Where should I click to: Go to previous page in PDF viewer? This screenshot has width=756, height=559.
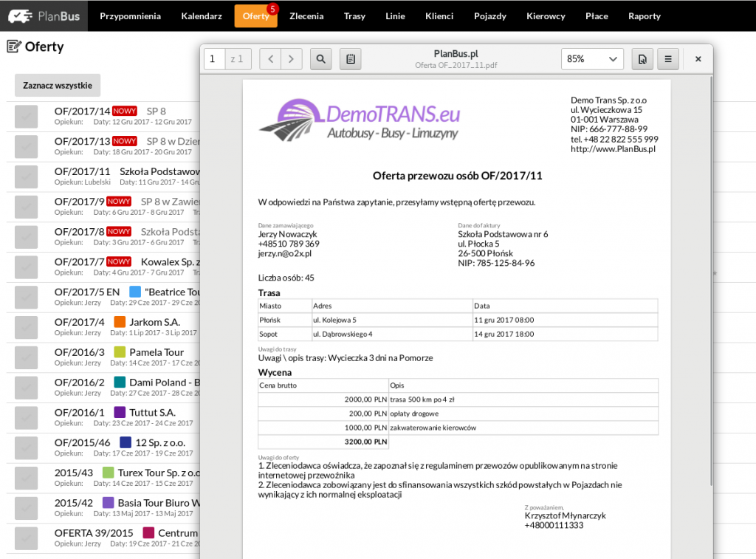coord(271,59)
